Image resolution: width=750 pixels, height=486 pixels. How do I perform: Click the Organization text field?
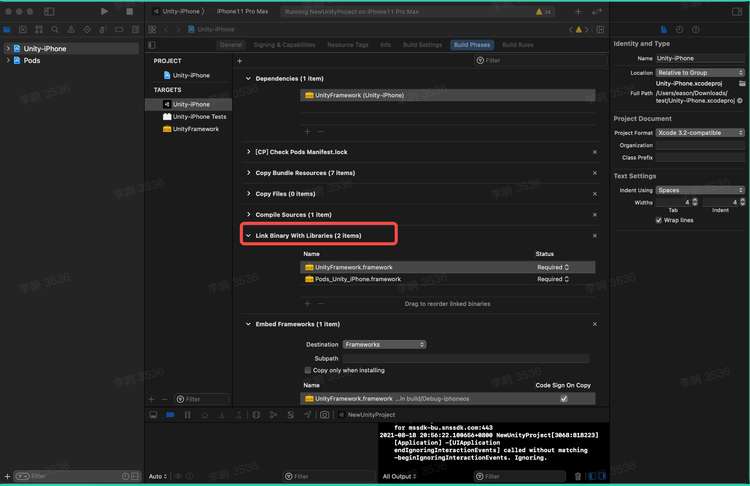click(700, 145)
